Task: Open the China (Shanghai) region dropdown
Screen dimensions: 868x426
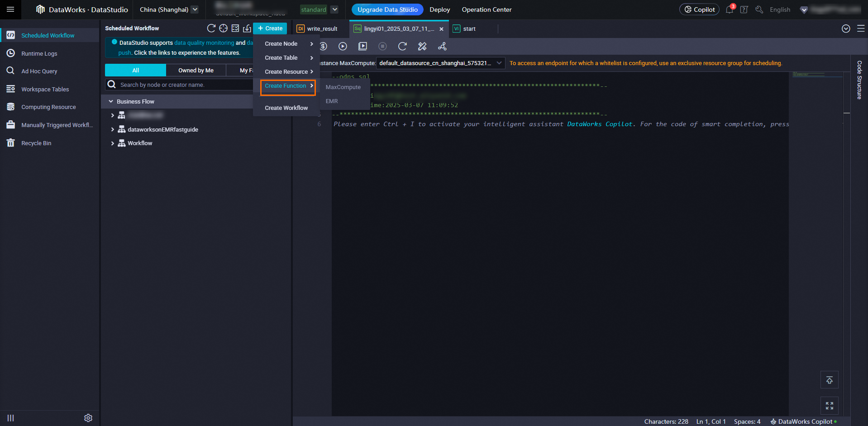Action: pyautogui.click(x=195, y=9)
